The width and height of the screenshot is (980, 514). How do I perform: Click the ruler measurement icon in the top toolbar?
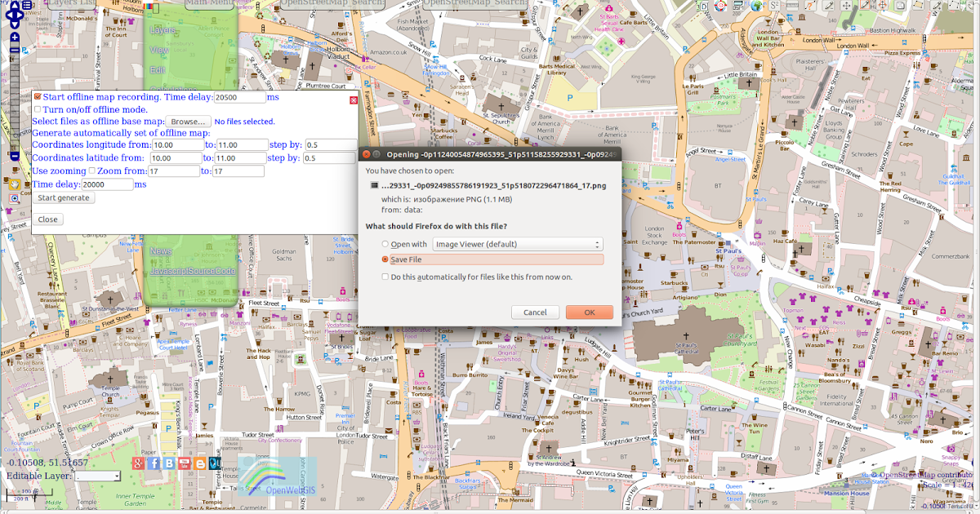[x=792, y=7]
